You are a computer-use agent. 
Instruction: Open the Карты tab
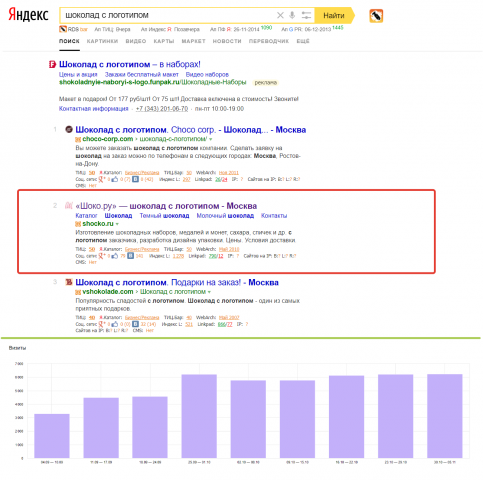(164, 41)
